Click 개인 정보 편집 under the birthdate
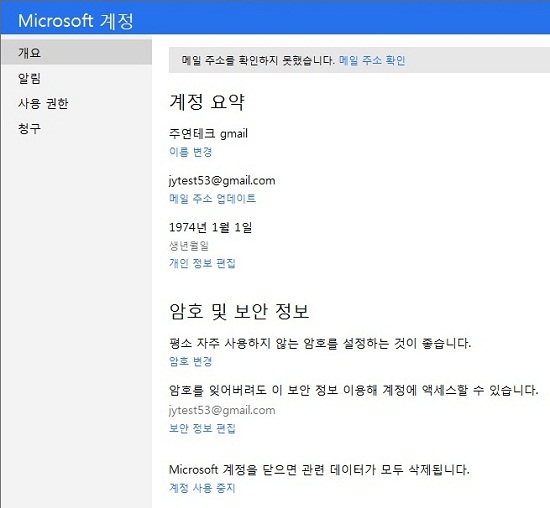Image resolution: width=550 pixels, height=508 pixels. pos(202,263)
